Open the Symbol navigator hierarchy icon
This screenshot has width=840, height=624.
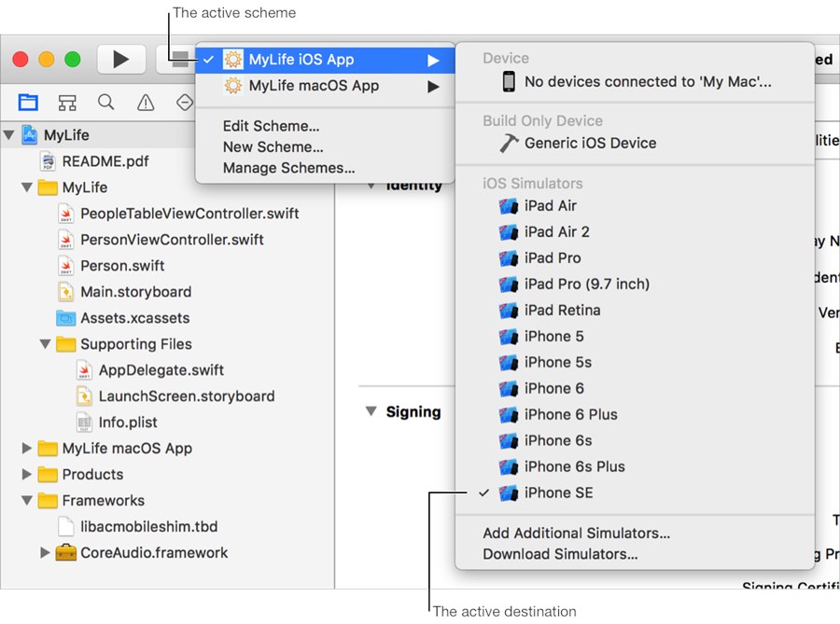pyautogui.click(x=67, y=102)
